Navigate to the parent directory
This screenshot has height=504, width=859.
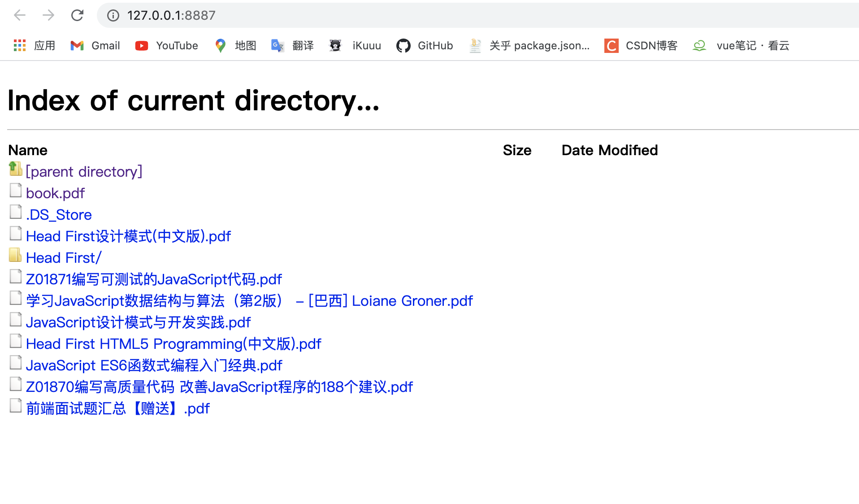click(x=84, y=171)
